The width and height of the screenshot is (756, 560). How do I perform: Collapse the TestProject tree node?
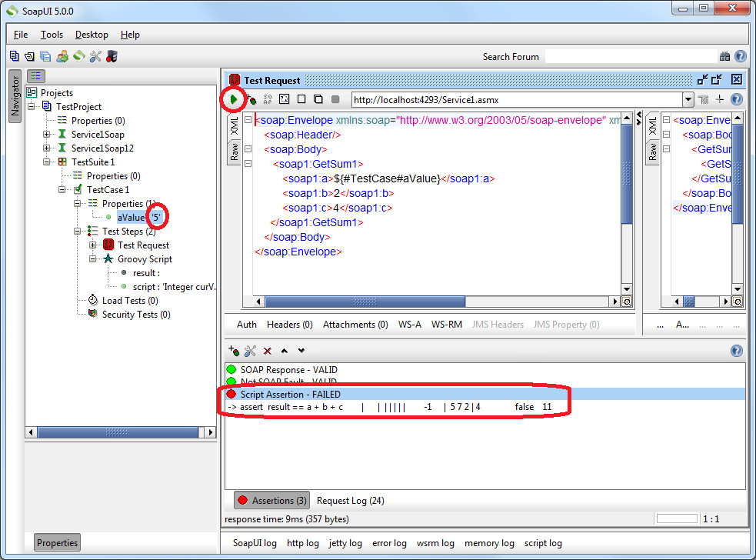(x=32, y=107)
